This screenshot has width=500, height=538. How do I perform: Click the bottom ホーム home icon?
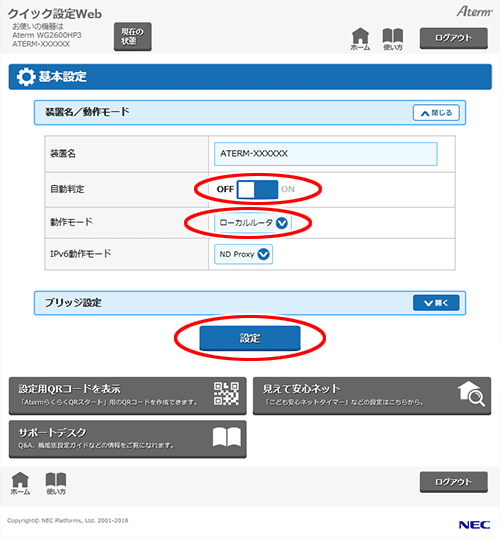click(x=20, y=483)
